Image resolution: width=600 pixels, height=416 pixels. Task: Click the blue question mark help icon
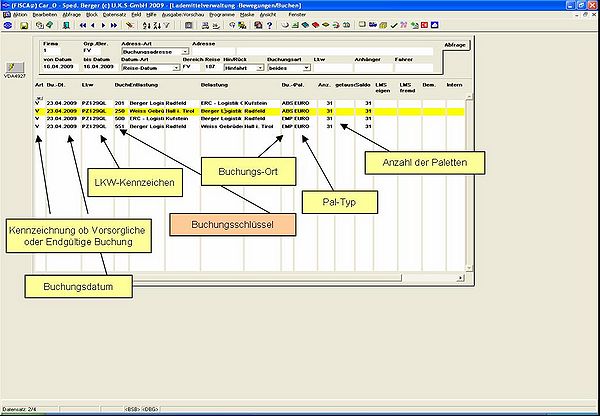point(269,25)
